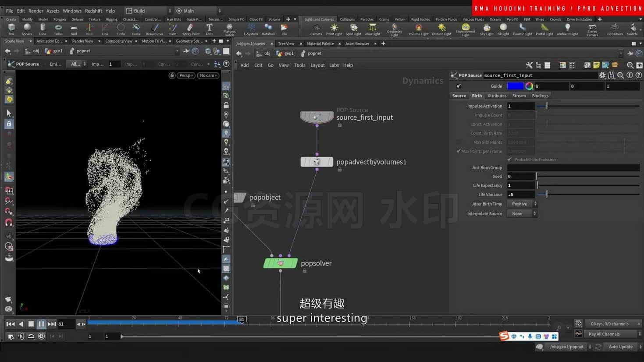Viewport: 644px width, 362px height.
Task: Toggle Max Points per Frame checkbox
Action: coord(459,151)
